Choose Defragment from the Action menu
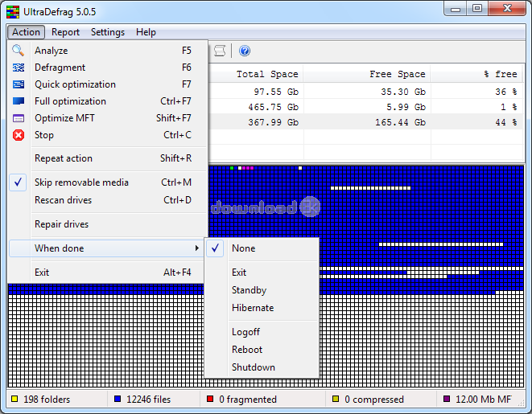532x414 pixels. (x=108, y=68)
